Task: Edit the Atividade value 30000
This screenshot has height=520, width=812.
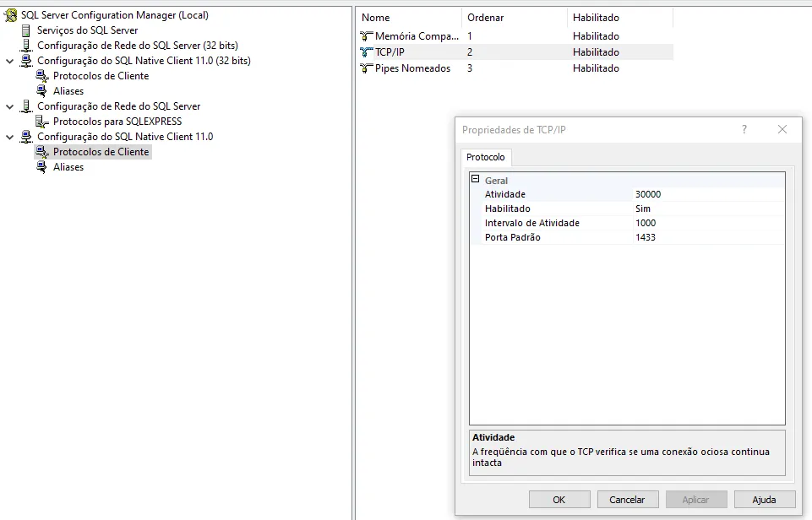Action: 708,194
